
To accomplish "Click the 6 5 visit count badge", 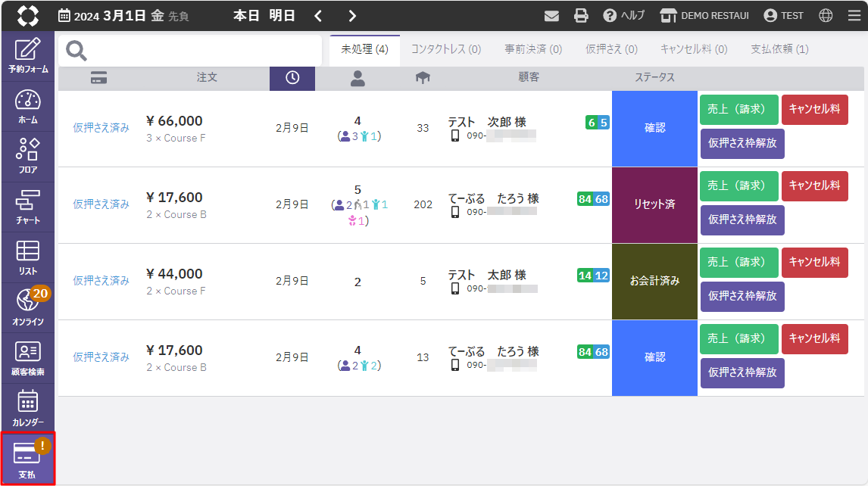I will coord(598,123).
